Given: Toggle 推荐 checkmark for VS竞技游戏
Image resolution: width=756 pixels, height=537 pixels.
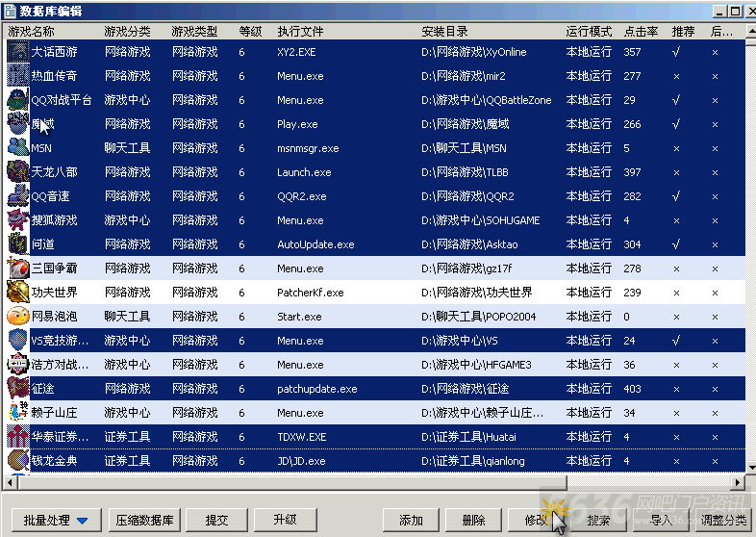Looking at the screenshot, I should [676, 341].
